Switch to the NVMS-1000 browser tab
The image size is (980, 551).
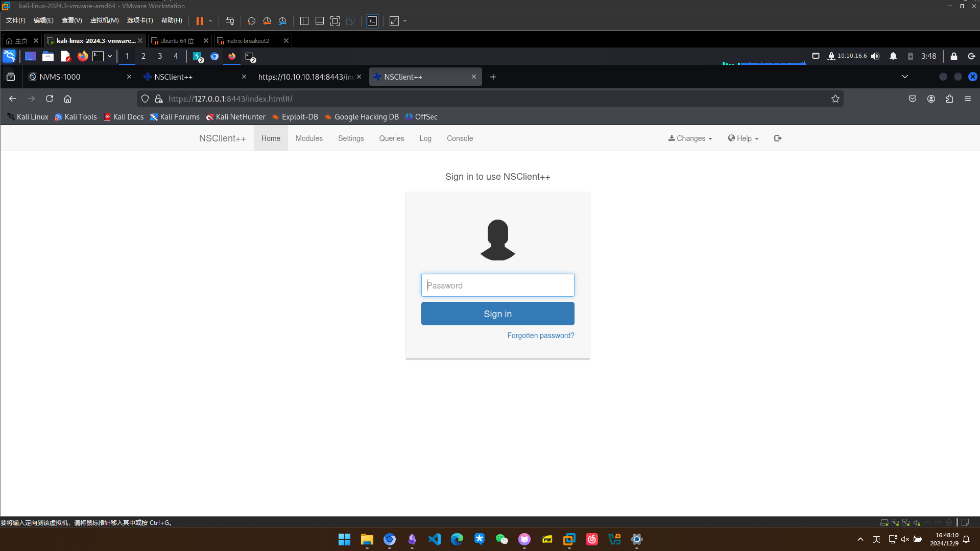click(x=77, y=77)
